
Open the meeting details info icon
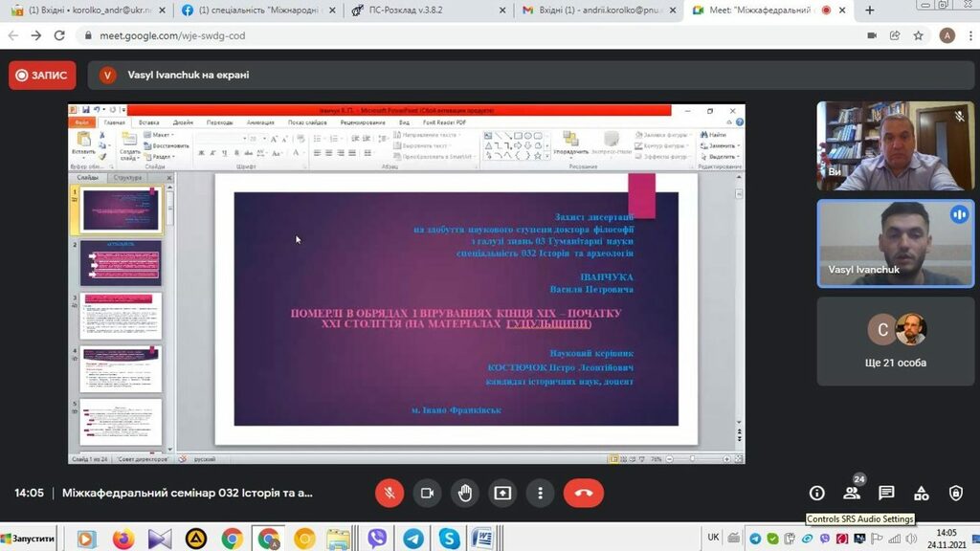pos(816,493)
